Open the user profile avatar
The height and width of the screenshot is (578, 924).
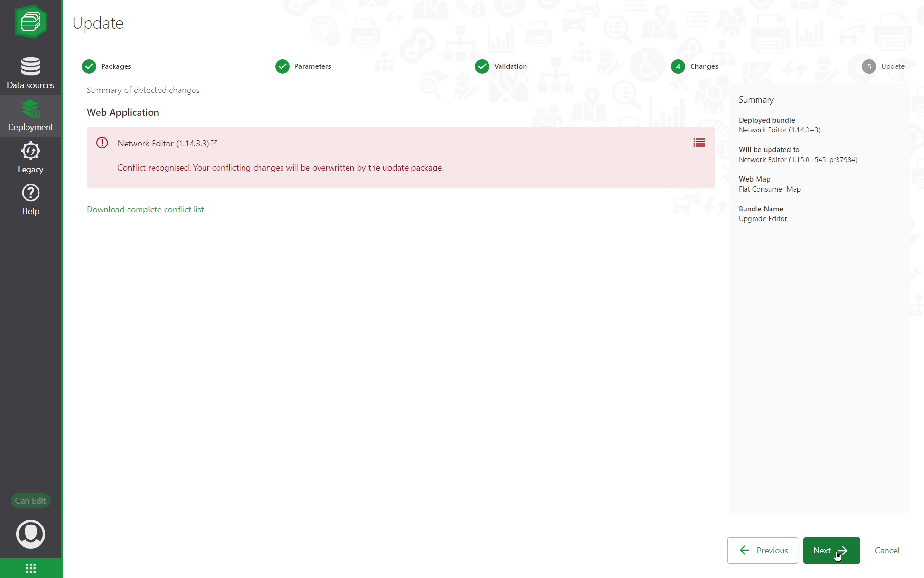point(31,534)
